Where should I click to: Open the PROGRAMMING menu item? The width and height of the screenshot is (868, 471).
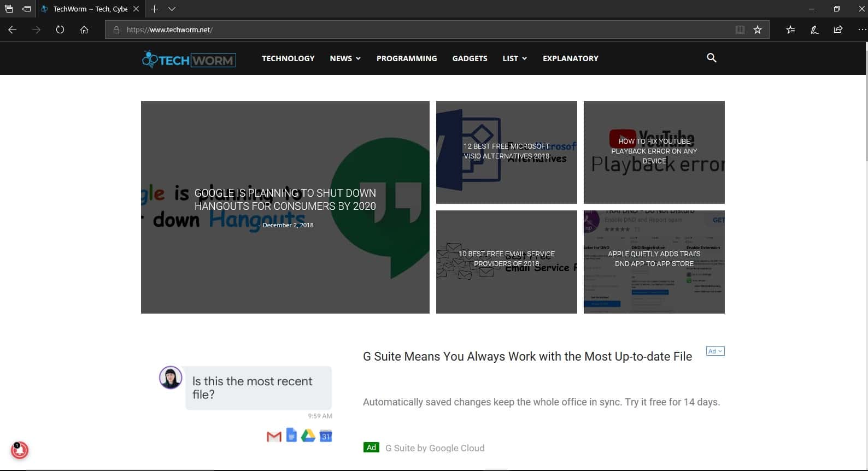tap(407, 58)
